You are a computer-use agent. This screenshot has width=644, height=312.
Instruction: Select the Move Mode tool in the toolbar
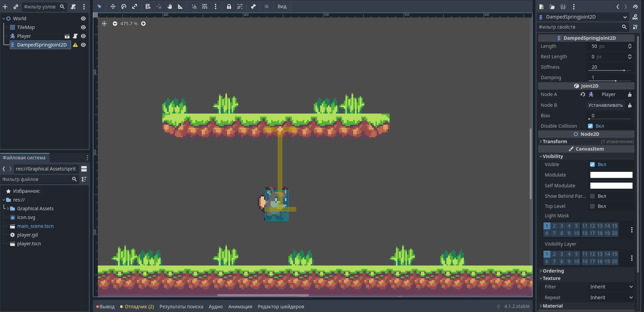tap(113, 6)
